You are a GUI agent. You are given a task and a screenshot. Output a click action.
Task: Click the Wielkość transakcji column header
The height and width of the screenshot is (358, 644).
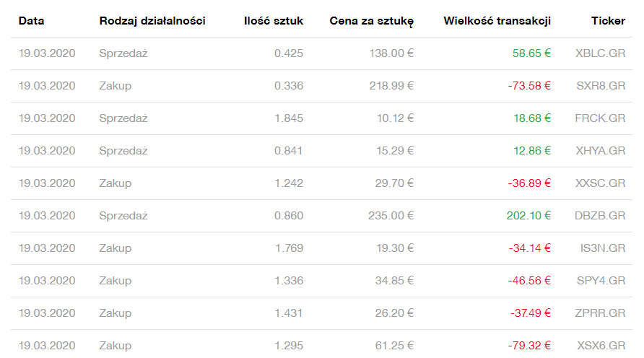click(497, 21)
